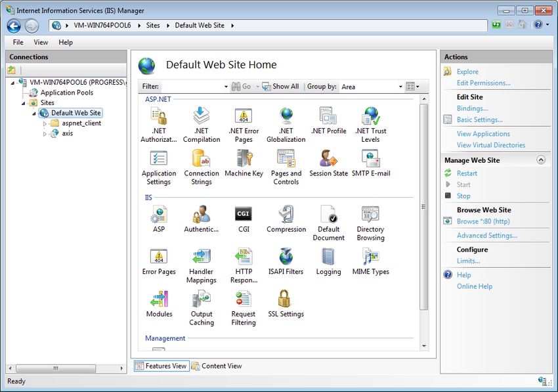
Task: Open the SMTP E-mail feature
Action: pyautogui.click(x=371, y=163)
